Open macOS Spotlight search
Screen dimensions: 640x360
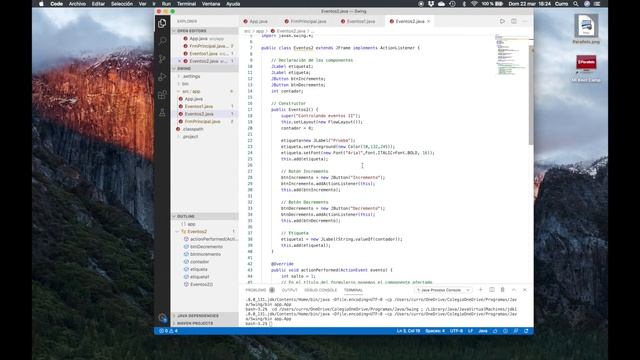click(576, 4)
